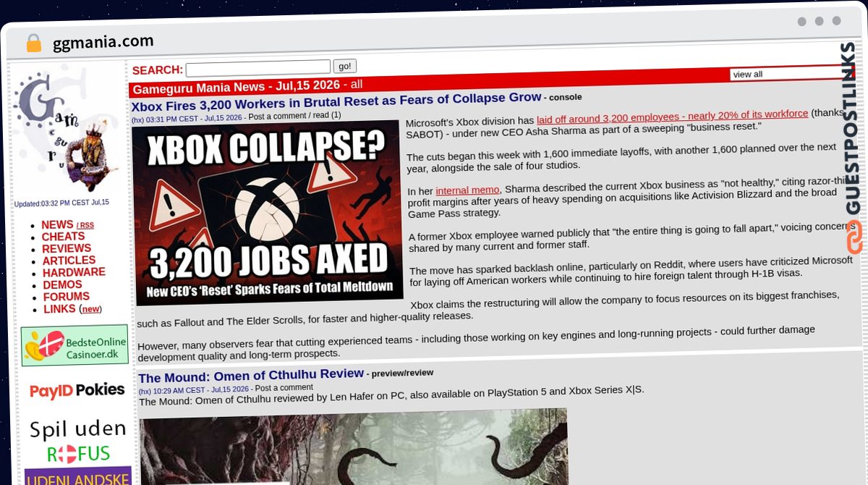Click the go! search button
Image resolution: width=868 pixels, height=485 pixels.
tap(345, 66)
